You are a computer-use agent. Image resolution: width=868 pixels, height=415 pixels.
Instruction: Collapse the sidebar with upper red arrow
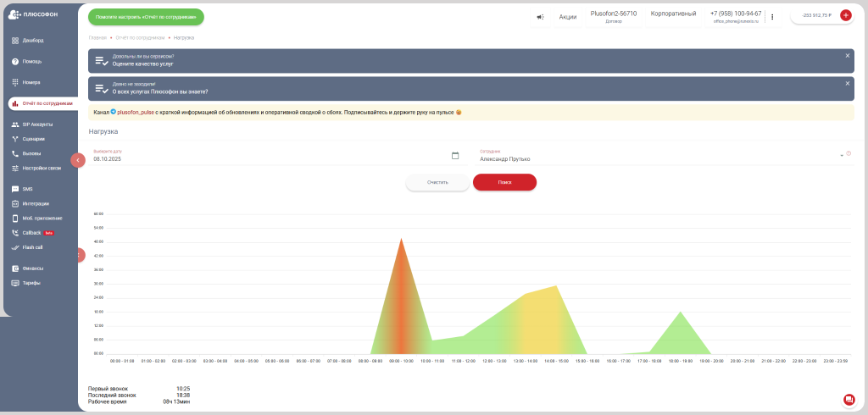78,159
